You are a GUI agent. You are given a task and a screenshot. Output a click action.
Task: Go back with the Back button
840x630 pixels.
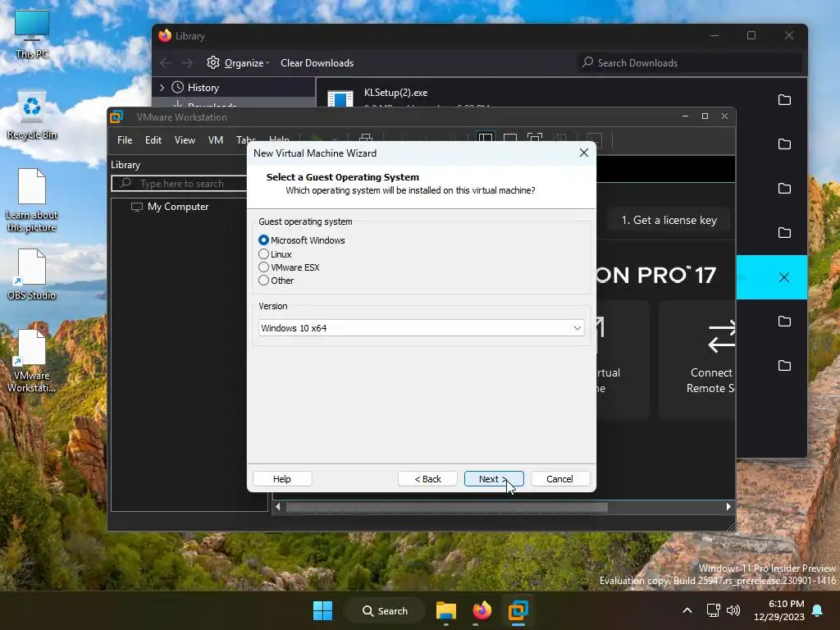pos(427,479)
